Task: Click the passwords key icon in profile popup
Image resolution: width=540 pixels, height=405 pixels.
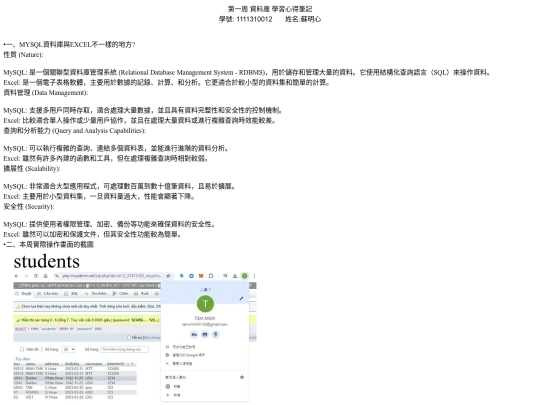Action: click(x=194, y=334)
